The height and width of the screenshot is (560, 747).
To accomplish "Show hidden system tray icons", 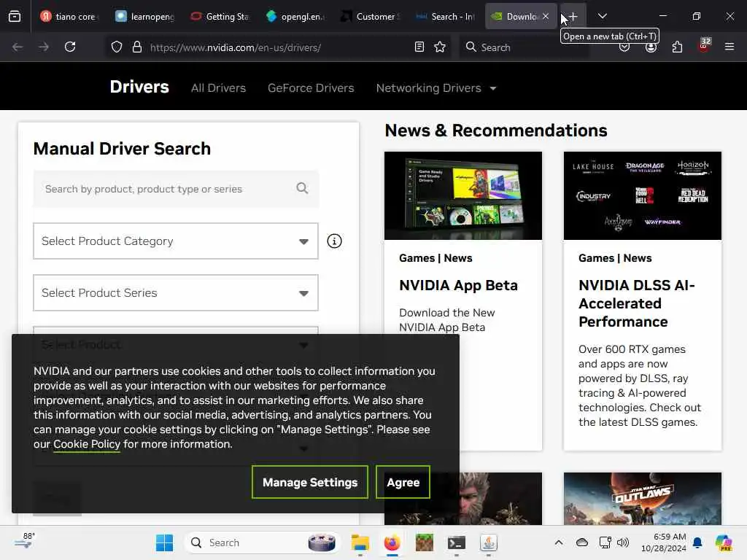I will click(x=558, y=542).
